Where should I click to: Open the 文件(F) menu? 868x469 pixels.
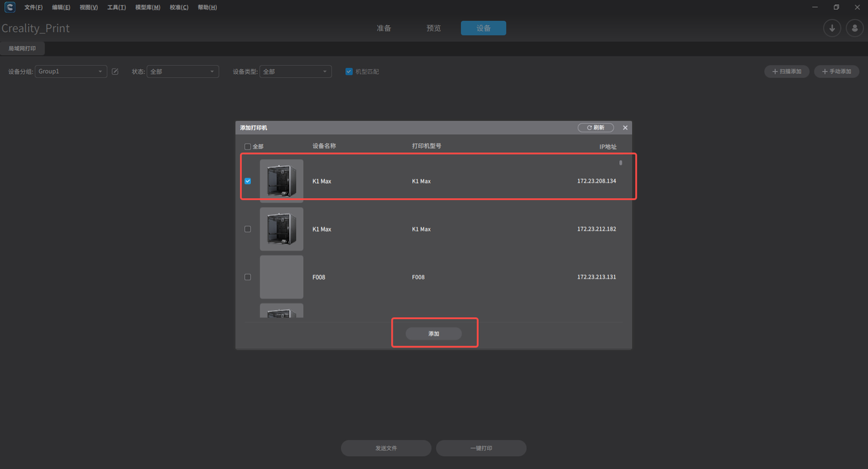(x=33, y=7)
